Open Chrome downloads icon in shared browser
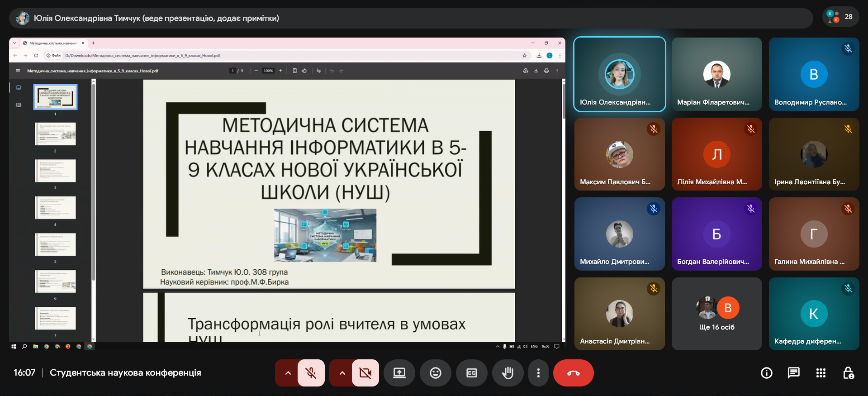 pyautogui.click(x=539, y=56)
